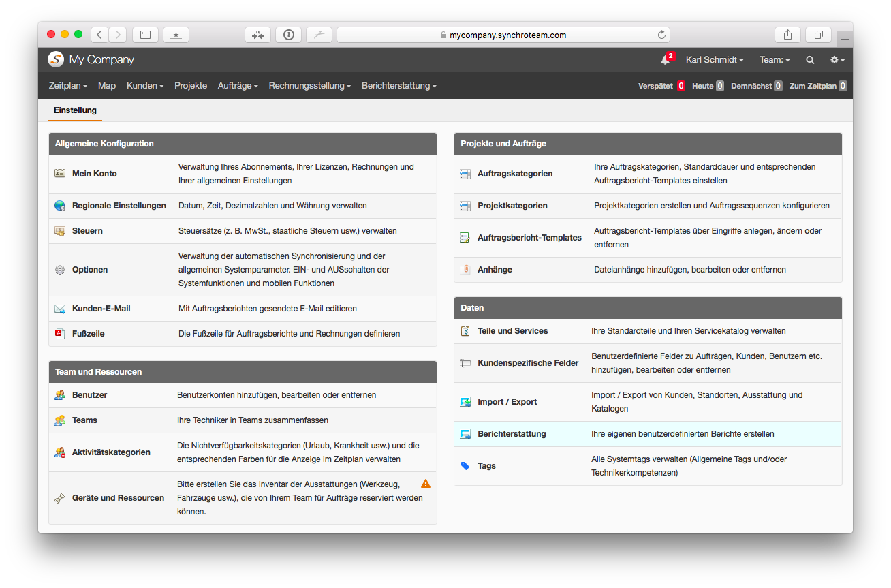
Task: Go to Map in navigation bar
Action: click(107, 86)
